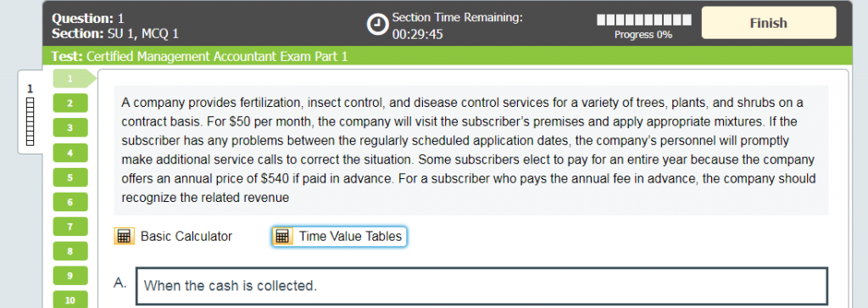Open the Basic Calculator icon
The height and width of the screenshot is (308, 868).
coord(124,237)
